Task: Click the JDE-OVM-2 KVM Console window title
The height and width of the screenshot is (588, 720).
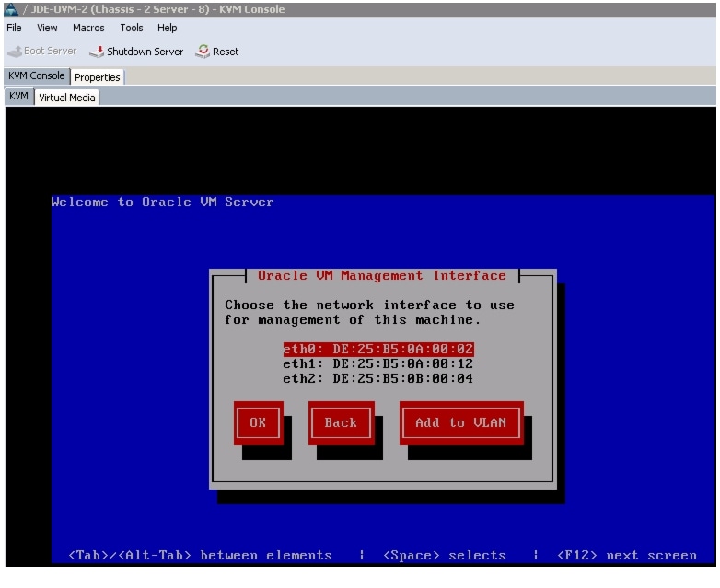Action: point(157,9)
